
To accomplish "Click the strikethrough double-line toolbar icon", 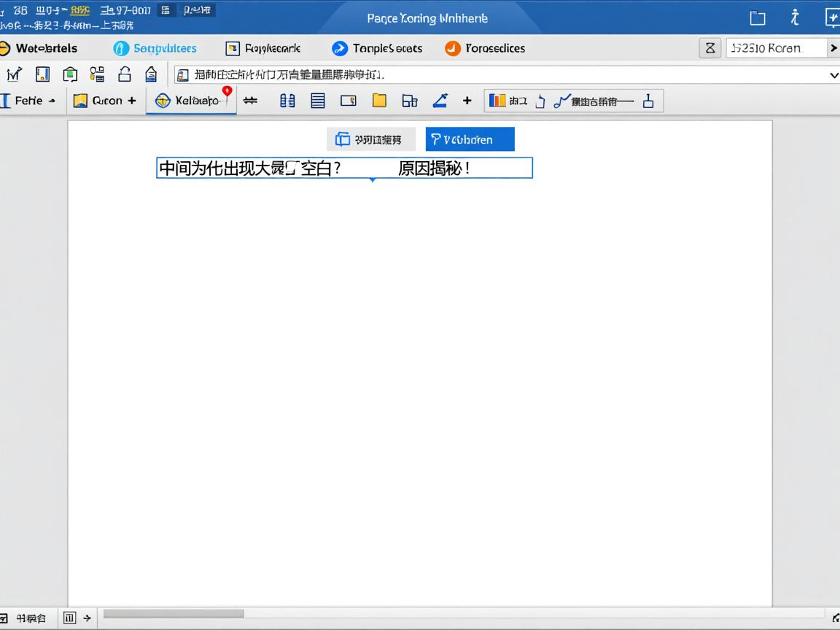I will (251, 101).
